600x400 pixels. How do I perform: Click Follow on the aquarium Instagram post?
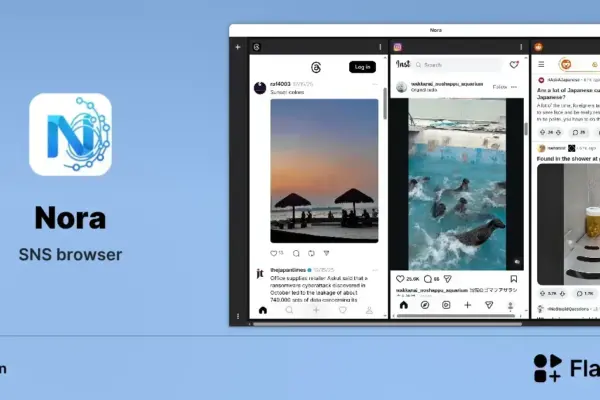click(x=499, y=87)
